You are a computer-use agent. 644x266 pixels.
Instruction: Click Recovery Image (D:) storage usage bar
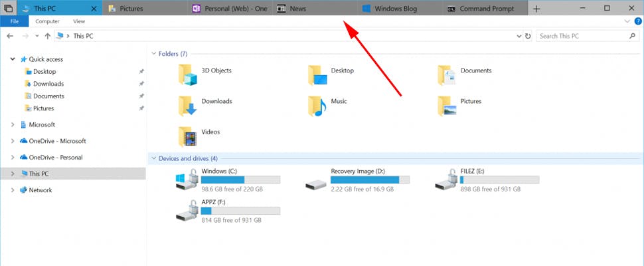coord(370,180)
